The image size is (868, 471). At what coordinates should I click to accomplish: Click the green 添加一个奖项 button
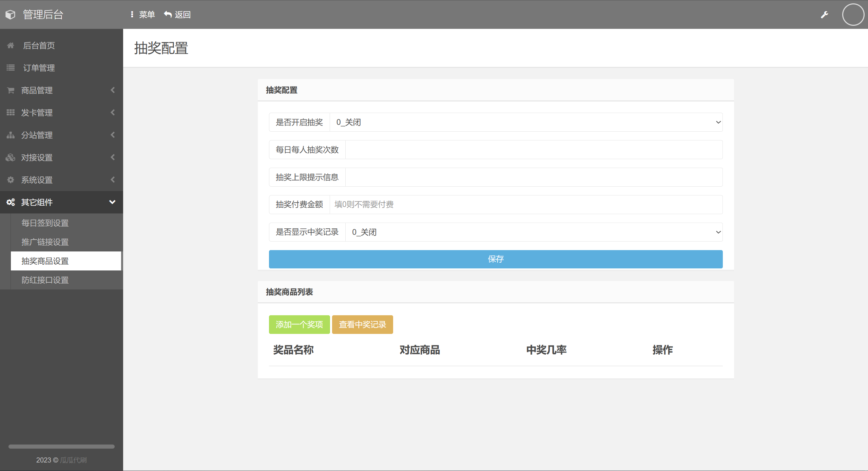[299, 325]
